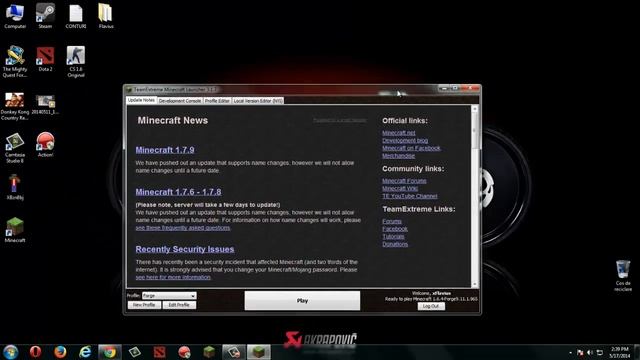Click the news panel scrollbar down arrow

pyautogui.click(x=474, y=284)
